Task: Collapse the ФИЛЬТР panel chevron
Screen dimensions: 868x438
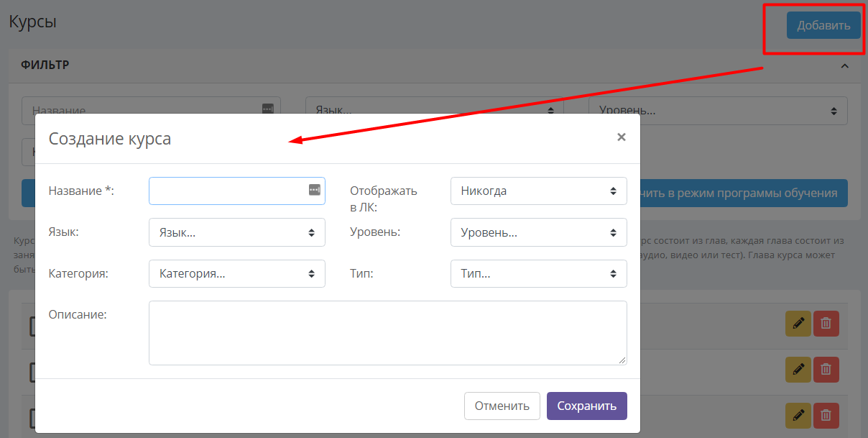Action: (845, 65)
